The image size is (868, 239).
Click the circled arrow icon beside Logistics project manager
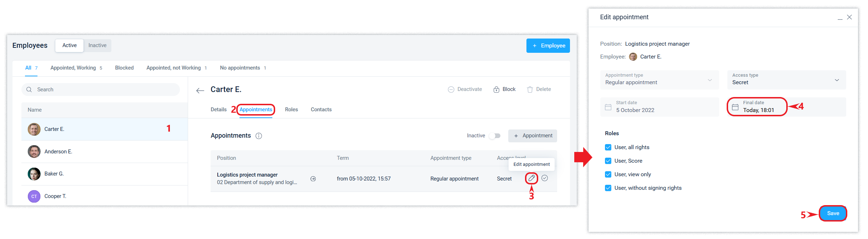[313, 179]
